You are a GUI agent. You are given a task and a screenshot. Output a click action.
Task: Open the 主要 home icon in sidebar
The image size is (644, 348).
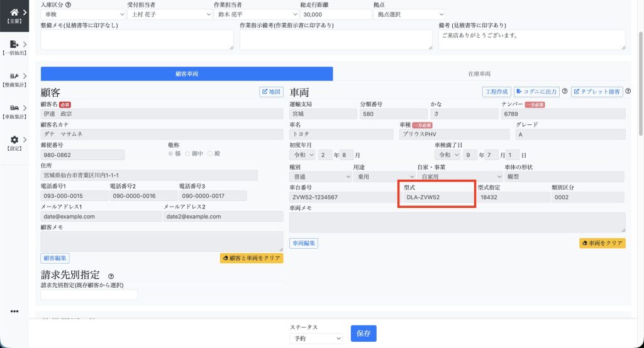click(14, 12)
